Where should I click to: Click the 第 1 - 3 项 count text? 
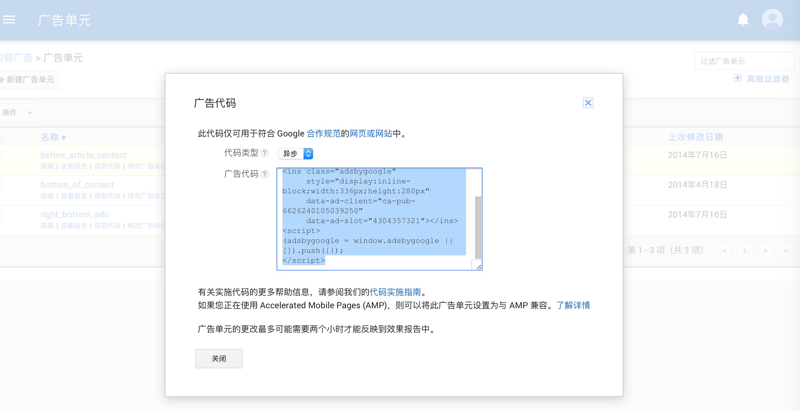click(x=665, y=250)
